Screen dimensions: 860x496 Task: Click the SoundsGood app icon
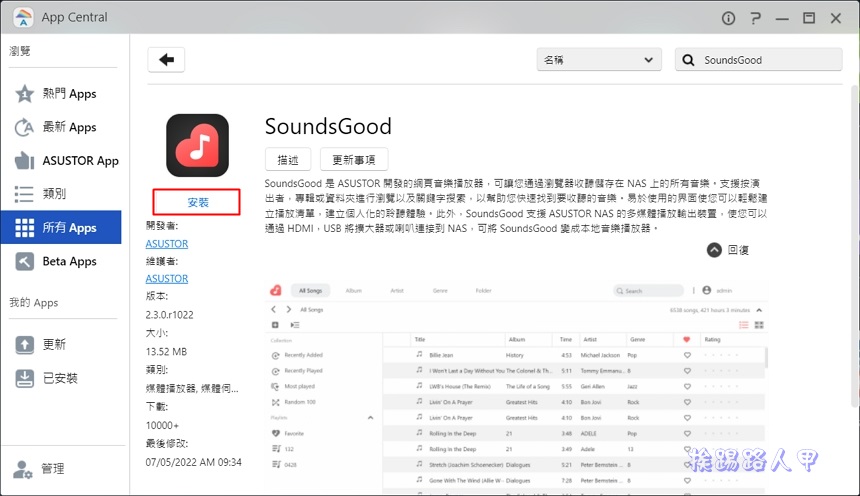197,145
